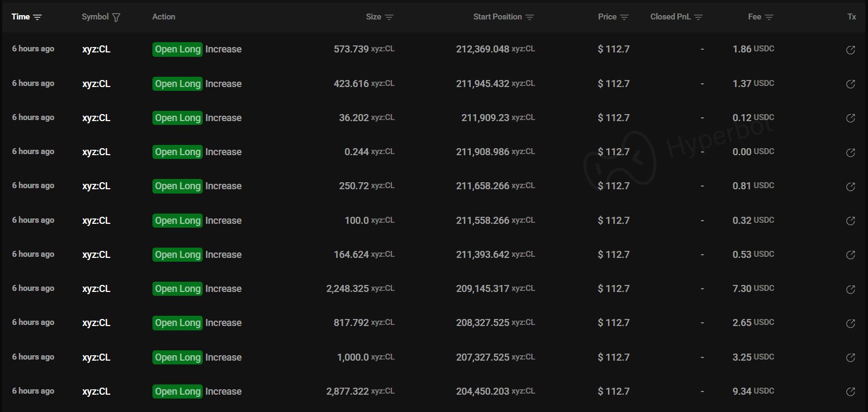Open transaction link for the 2,248.325 size trade

[x=850, y=289]
